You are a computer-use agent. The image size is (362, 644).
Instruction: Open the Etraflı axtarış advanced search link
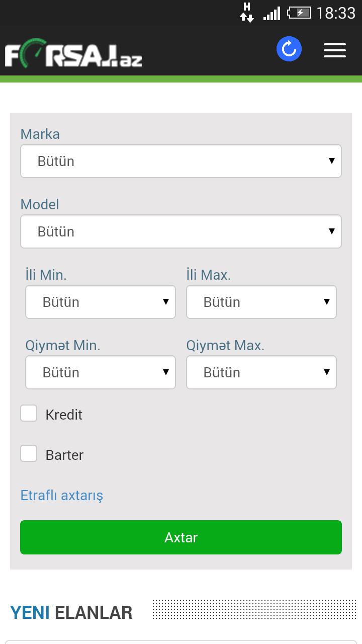point(62,496)
